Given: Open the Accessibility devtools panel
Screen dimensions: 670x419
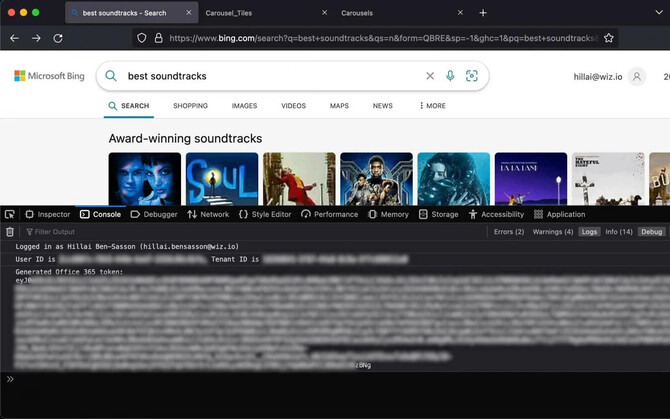Looking at the screenshot, I should click(497, 214).
